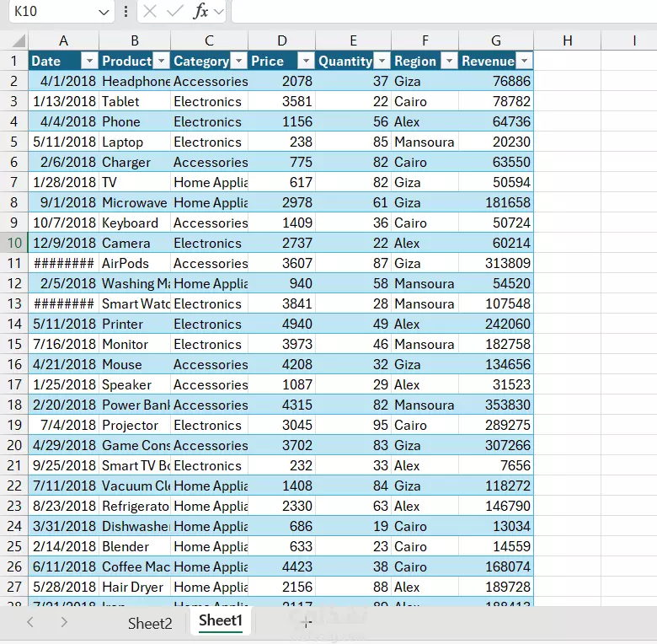This screenshot has height=644, width=657.
Task: Click the Printer revenue cell 242060
Action: point(496,324)
